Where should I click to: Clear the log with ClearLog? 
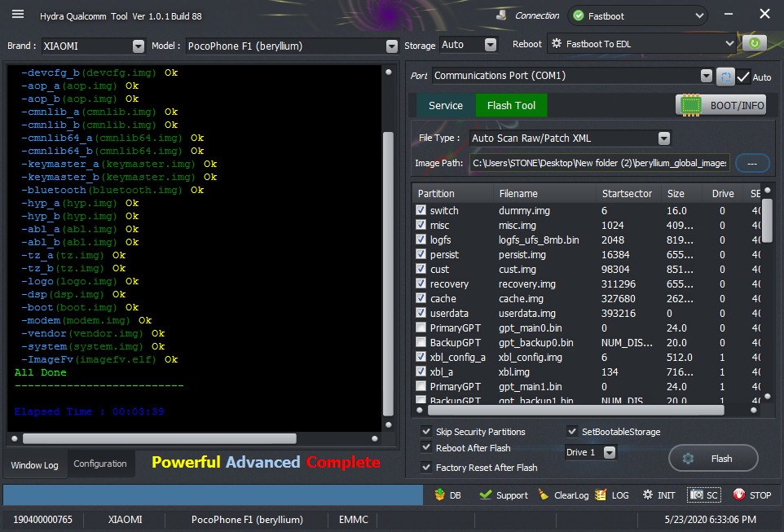[x=563, y=495]
